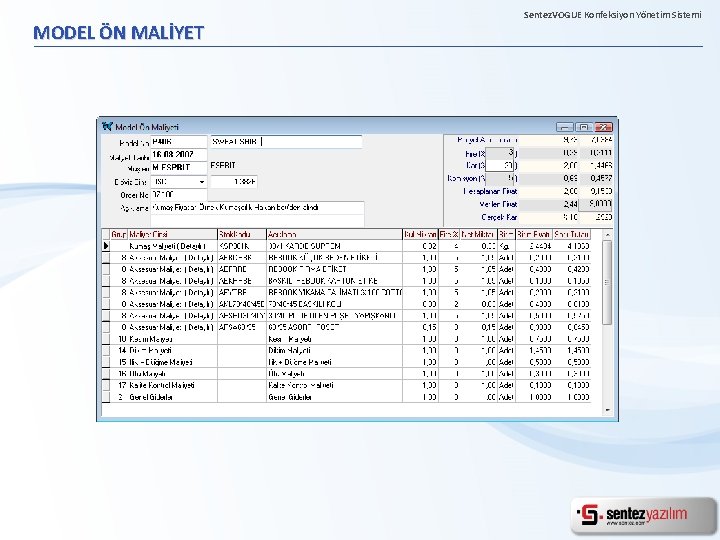720x540 pixels.
Task: Select the Dikim Maliyeti cost row
Action: (x=346, y=350)
